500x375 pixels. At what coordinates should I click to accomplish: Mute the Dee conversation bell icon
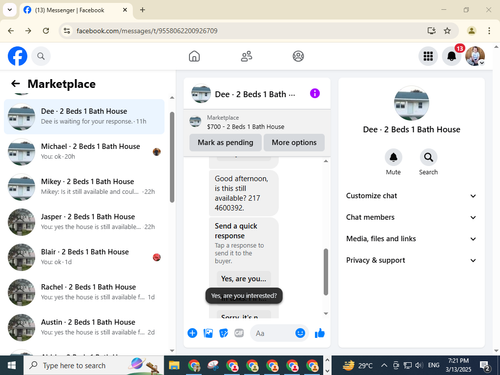(393, 157)
